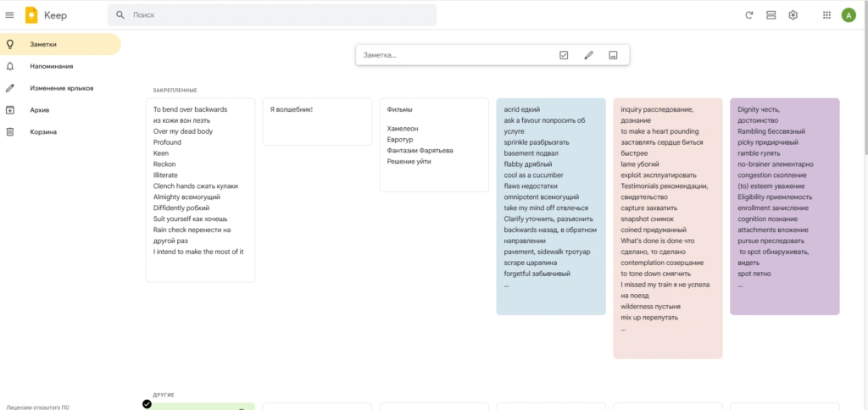Image resolution: width=868 pixels, height=410 pixels.
Task: Click the pencil icon beside Изменение ярлыков
Action: click(9, 88)
